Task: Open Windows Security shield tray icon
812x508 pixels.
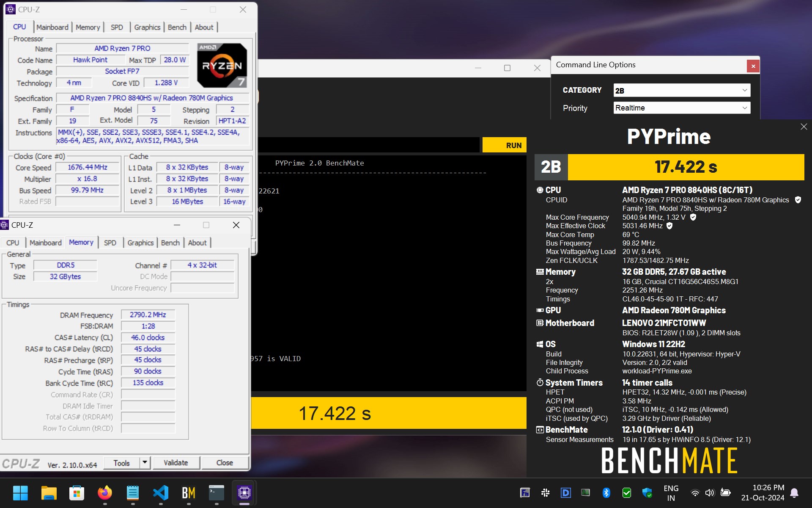Action: [x=647, y=493]
